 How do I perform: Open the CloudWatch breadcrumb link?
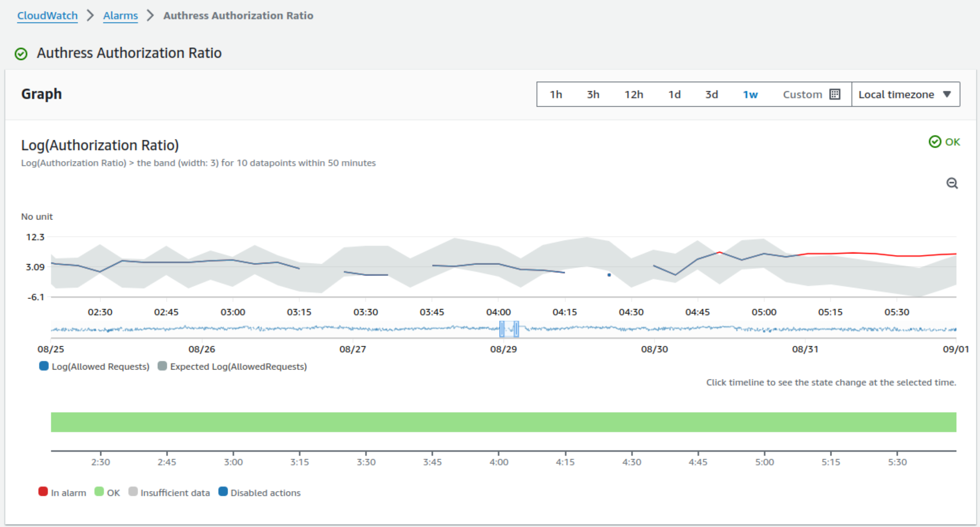[47, 16]
